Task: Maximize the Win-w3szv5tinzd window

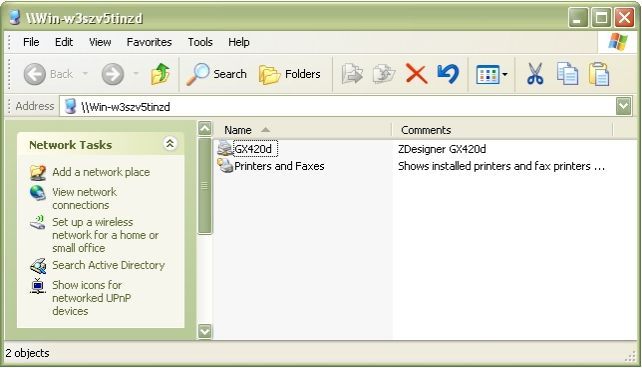Action: [x=601, y=18]
